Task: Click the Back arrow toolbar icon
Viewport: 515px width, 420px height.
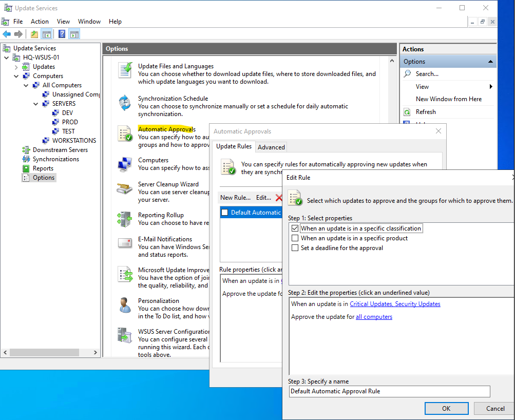Action: click(x=7, y=34)
